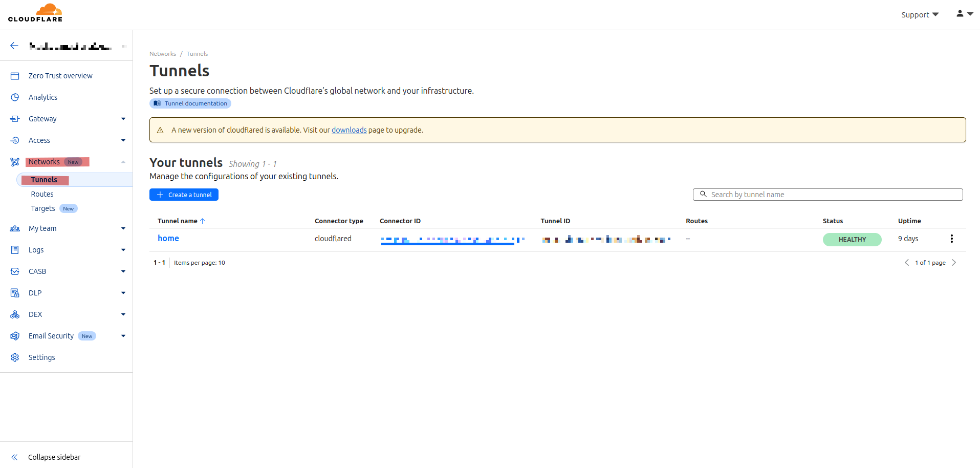Click the 9 days uptime value
The height and width of the screenshot is (468, 980).
[x=908, y=239]
